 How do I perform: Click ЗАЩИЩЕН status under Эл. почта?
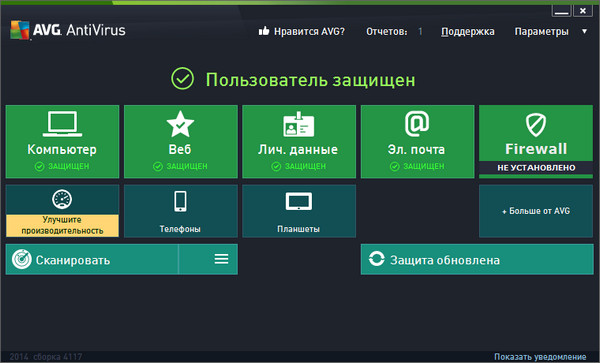coord(424,166)
